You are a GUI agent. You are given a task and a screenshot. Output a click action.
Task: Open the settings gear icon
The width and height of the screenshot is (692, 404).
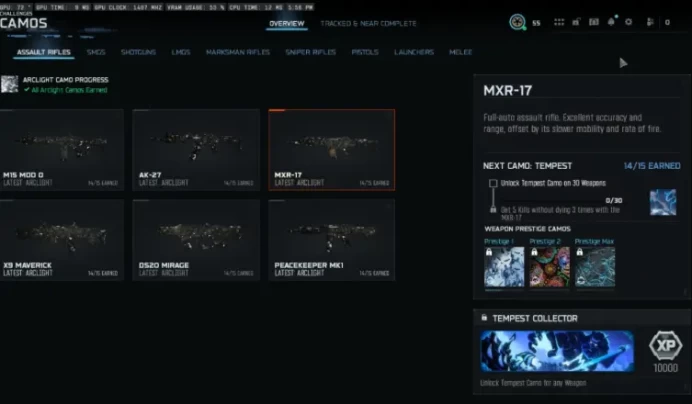[628, 22]
